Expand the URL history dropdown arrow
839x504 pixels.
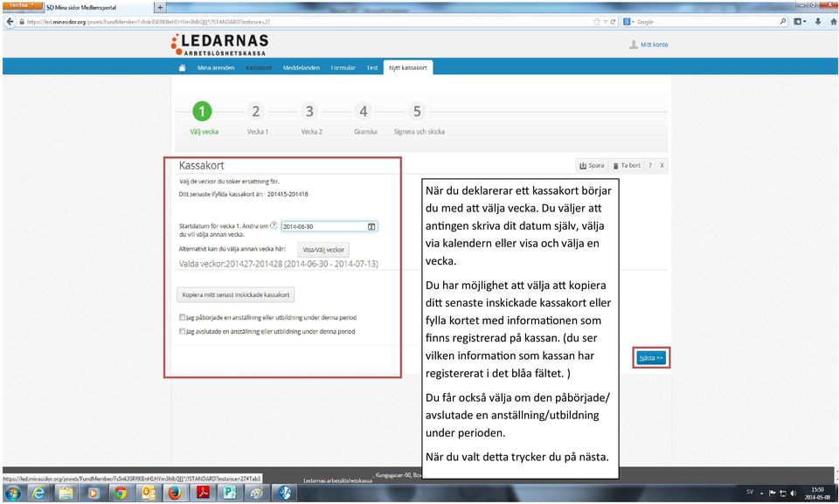[605, 22]
